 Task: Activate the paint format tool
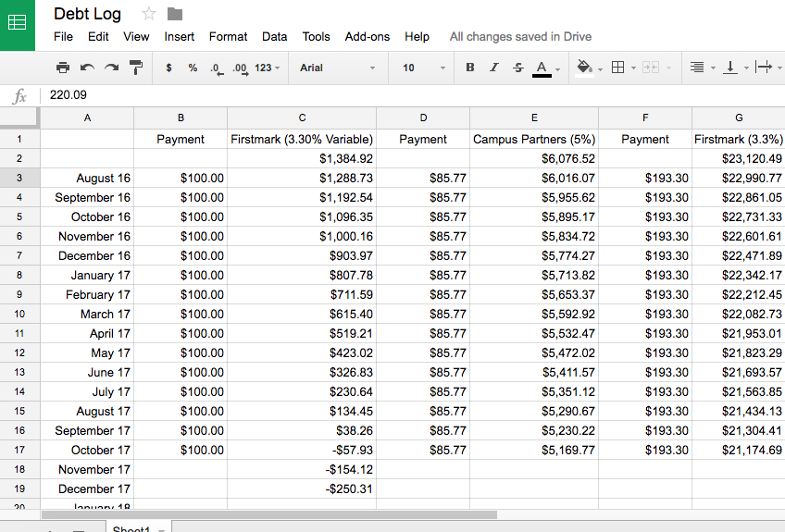[x=136, y=68]
